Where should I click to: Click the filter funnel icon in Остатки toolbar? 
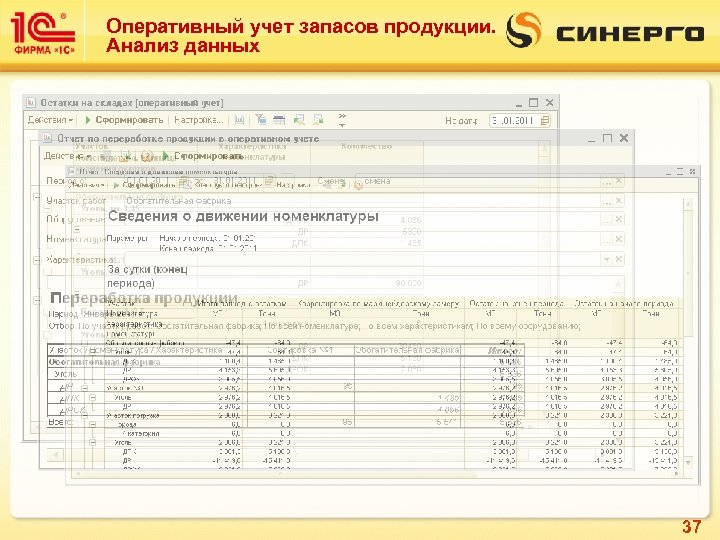(x=261, y=120)
